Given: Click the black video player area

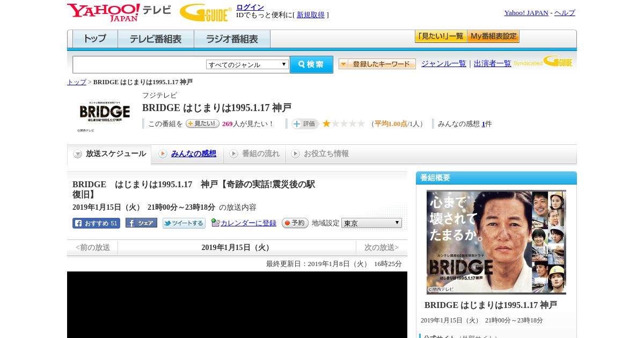Looking at the screenshot, I should click(237, 305).
